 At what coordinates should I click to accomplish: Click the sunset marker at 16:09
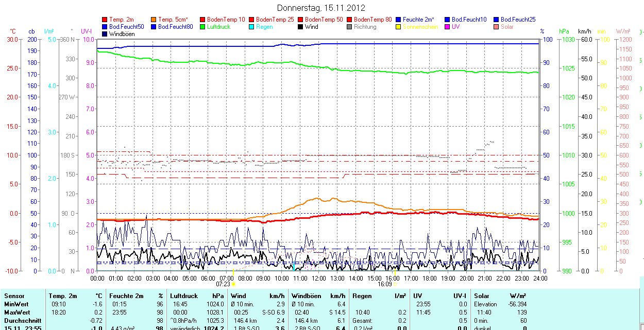pyautogui.click(x=395, y=284)
